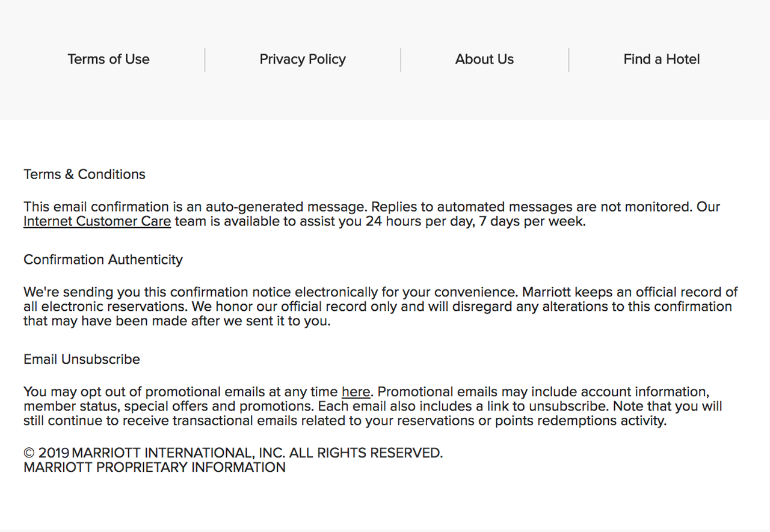
Task: Open the Terms of Use link
Action: click(x=108, y=59)
